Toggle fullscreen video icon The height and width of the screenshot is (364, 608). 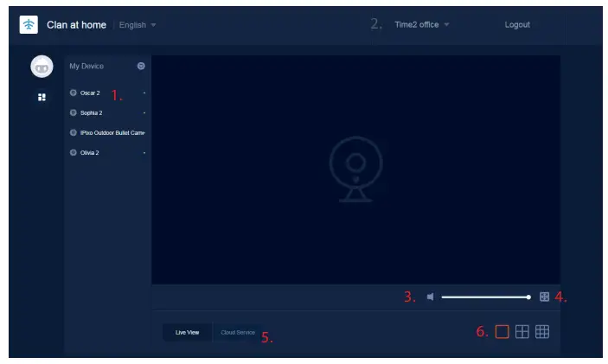544,297
